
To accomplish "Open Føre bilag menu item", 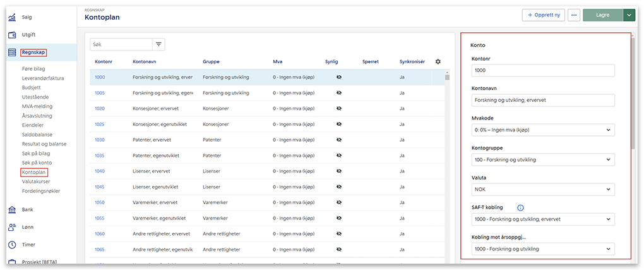I will [33, 69].
